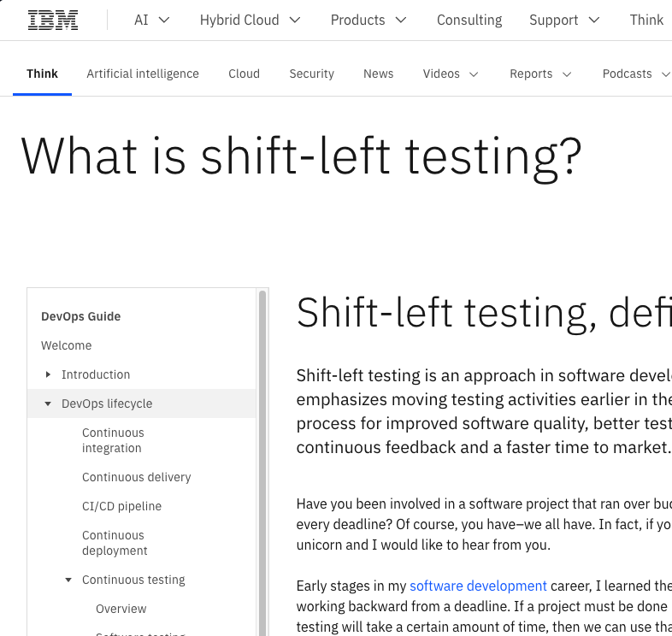
Task: Open CI/CD pipeline in sidebar
Action: [121, 506]
